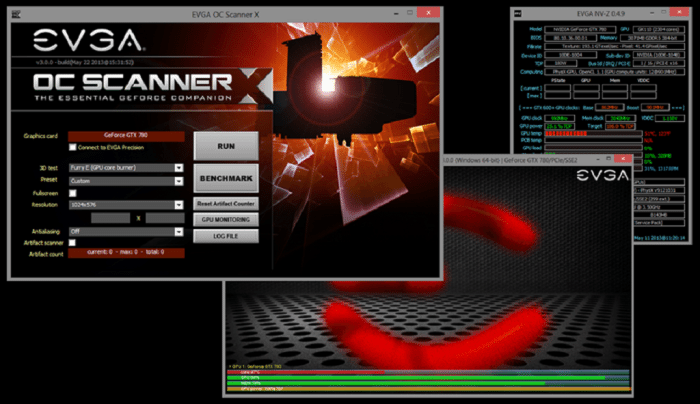This screenshot has height=404, width=700.
Task: Click the OC Scanner X title bar icon
Action: [16, 14]
